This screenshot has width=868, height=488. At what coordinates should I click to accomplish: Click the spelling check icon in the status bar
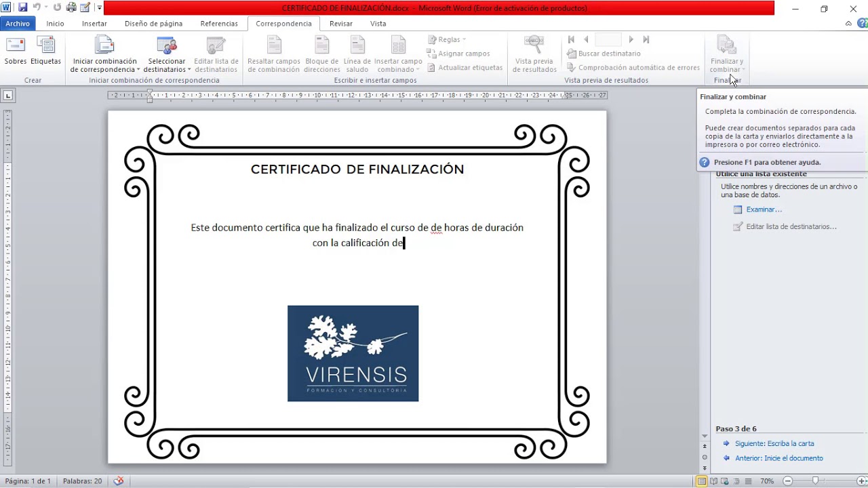(x=119, y=481)
